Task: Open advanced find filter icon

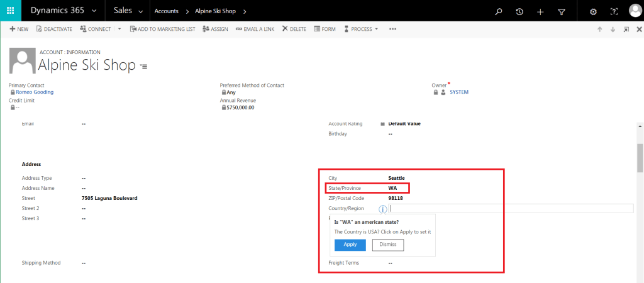Action: pos(562,11)
